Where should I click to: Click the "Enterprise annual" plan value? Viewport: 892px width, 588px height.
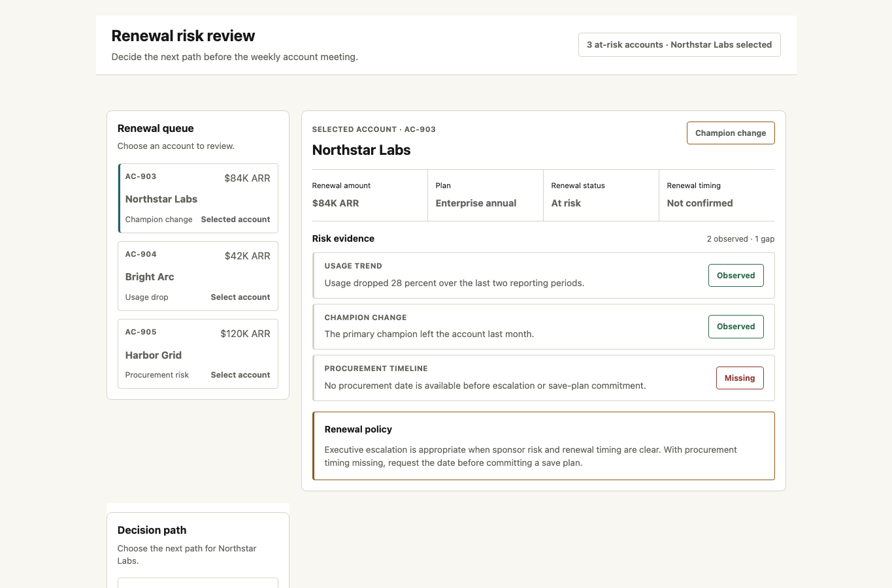click(476, 203)
